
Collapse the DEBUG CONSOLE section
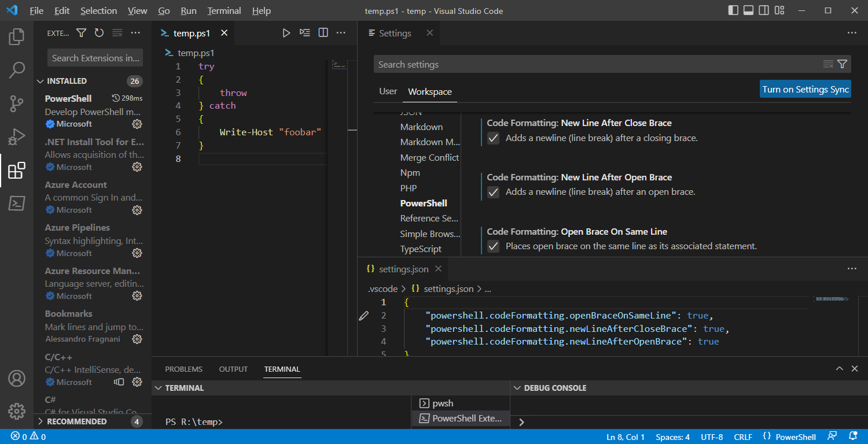pos(516,388)
